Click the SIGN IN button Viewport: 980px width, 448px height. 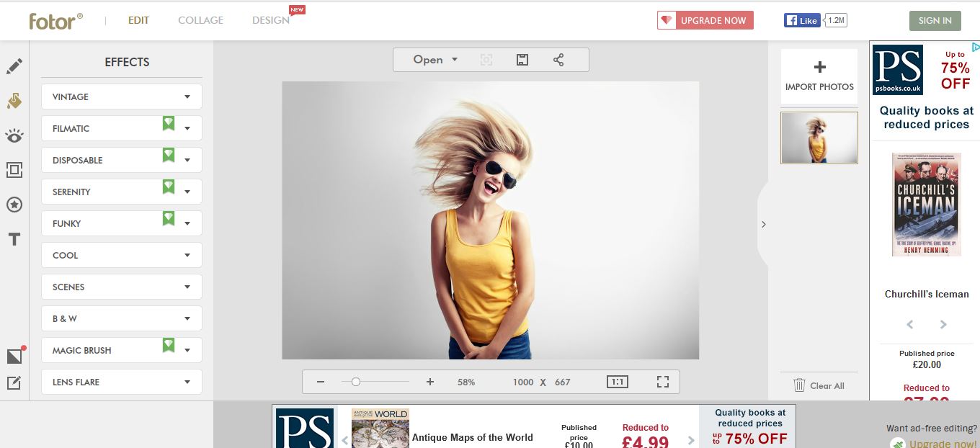[935, 21]
